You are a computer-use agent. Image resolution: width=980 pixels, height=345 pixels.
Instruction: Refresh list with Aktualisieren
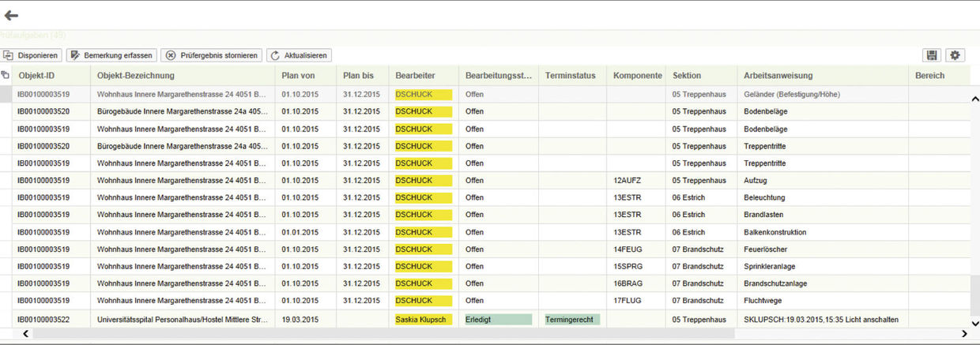(x=299, y=55)
